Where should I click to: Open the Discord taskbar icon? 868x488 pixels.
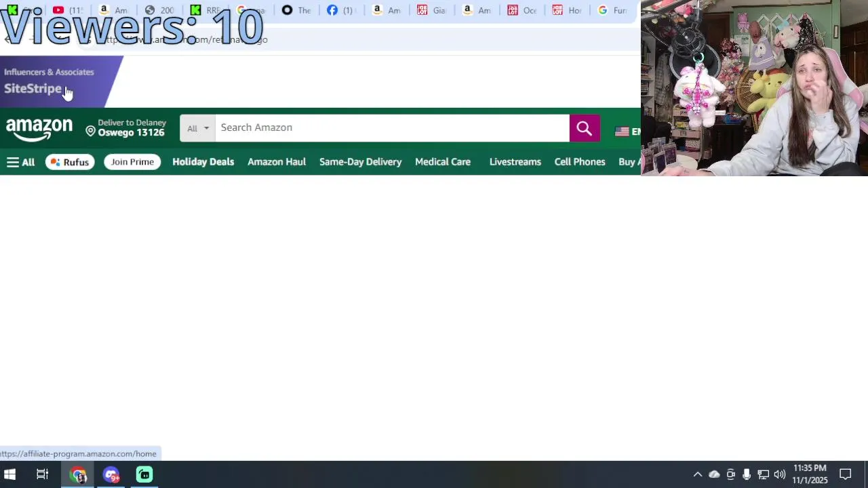(x=111, y=474)
